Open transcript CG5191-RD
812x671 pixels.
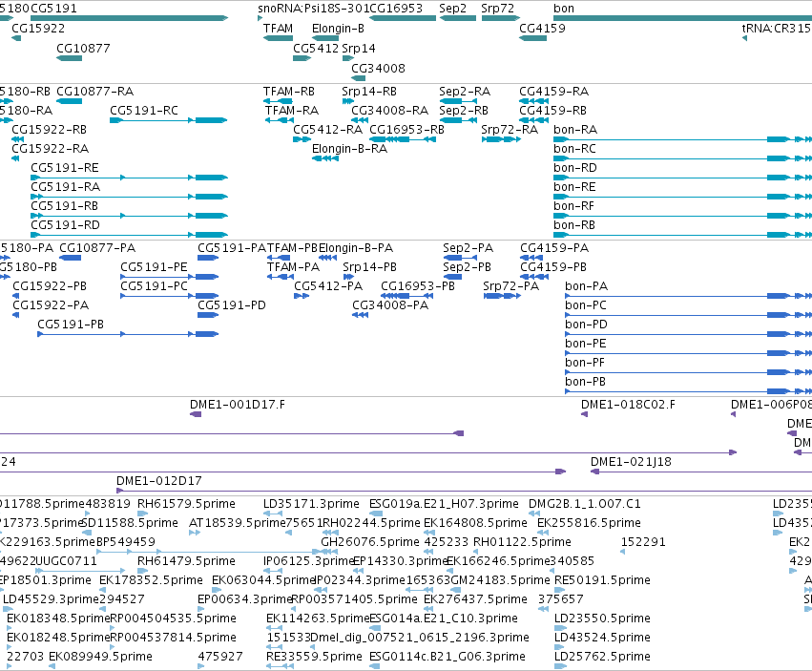click(65, 225)
